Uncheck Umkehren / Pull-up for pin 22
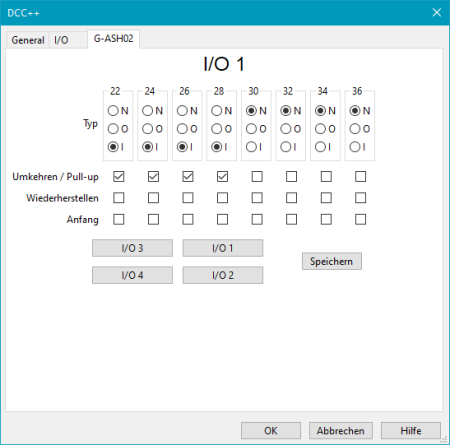Screen dimensions: 450x445 click(x=119, y=176)
